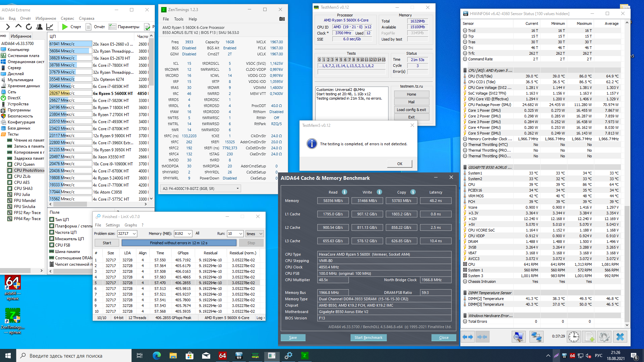
Task: Click the Windows Start button
Action: 8,356
